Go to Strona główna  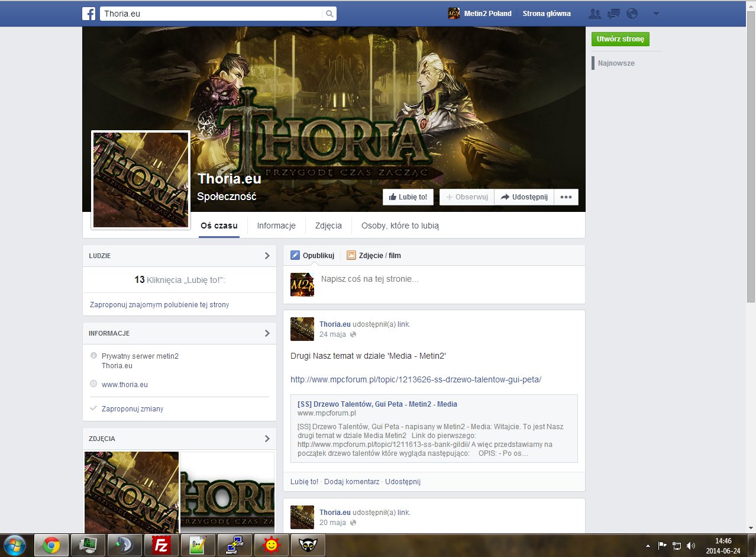click(547, 14)
